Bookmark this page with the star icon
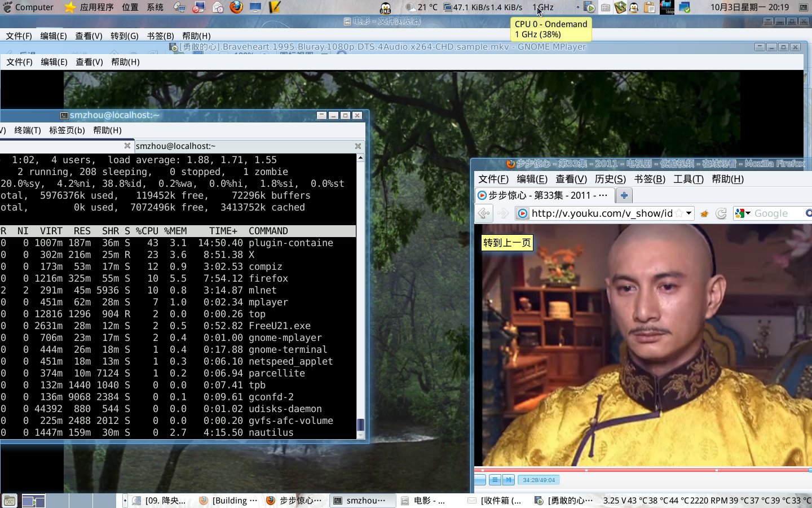Image resolution: width=812 pixels, height=508 pixels. (x=679, y=213)
